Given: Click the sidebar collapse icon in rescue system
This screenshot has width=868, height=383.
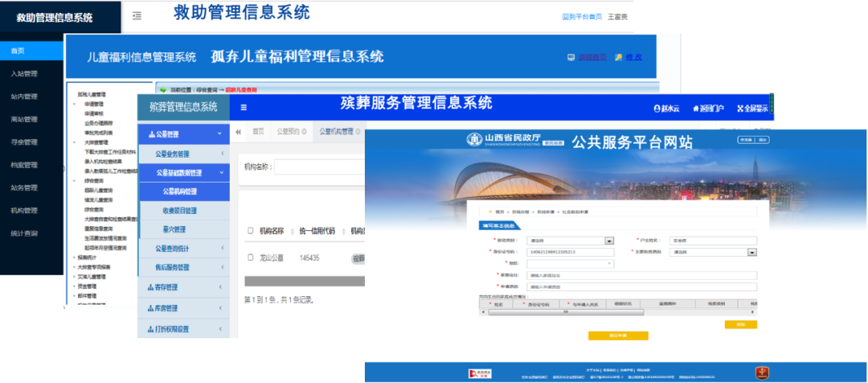Looking at the screenshot, I should click(x=137, y=16).
